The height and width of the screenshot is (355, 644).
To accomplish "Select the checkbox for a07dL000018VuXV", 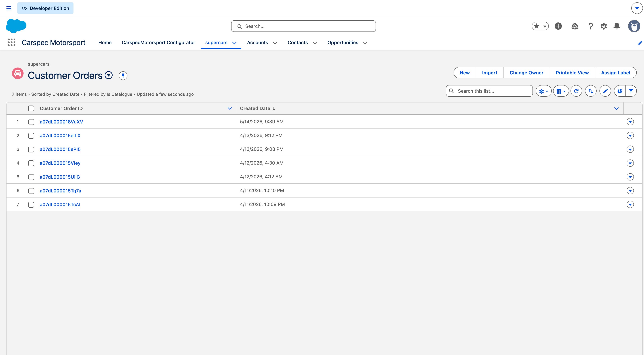I will (31, 122).
